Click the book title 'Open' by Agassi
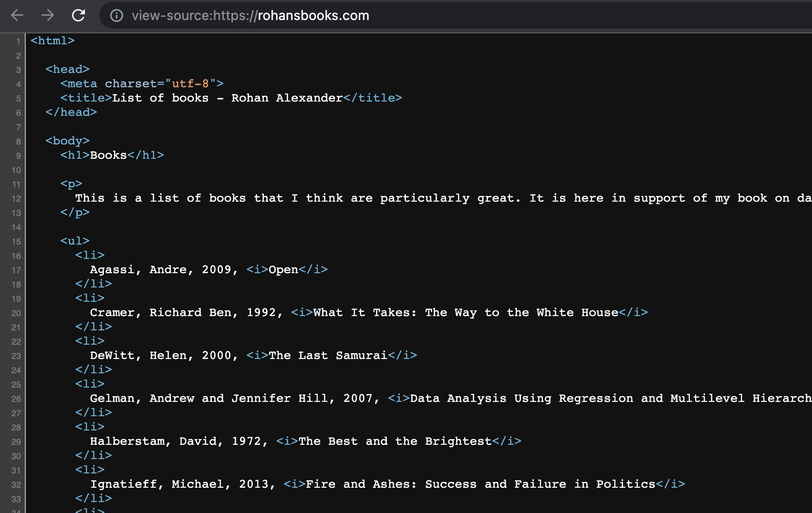This screenshot has width=812, height=513. [283, 270]
